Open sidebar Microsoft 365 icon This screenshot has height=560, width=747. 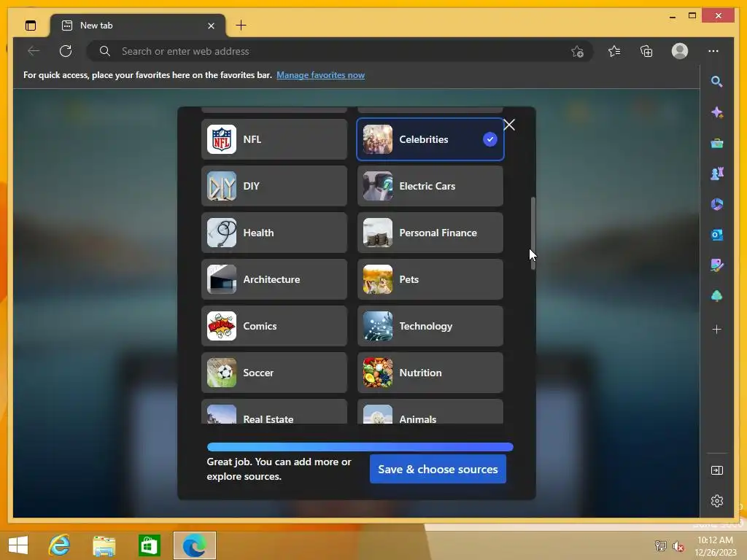(716, 204)
